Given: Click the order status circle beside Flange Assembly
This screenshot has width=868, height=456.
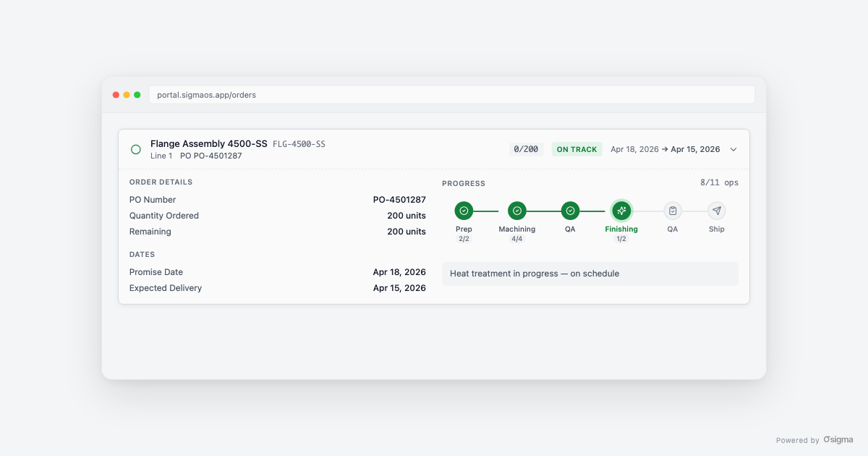Looking at the screenshot, I should tap(135, 149).
